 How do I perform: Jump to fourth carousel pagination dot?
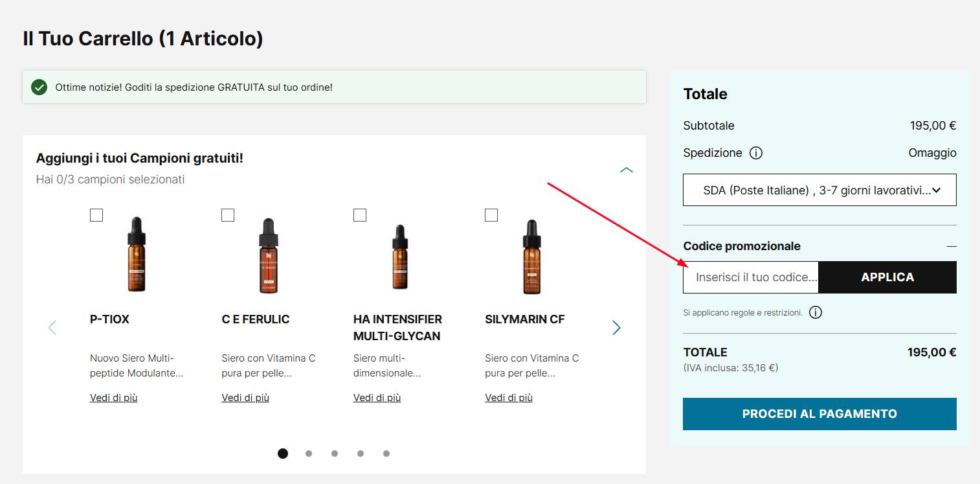pos(361,454)
